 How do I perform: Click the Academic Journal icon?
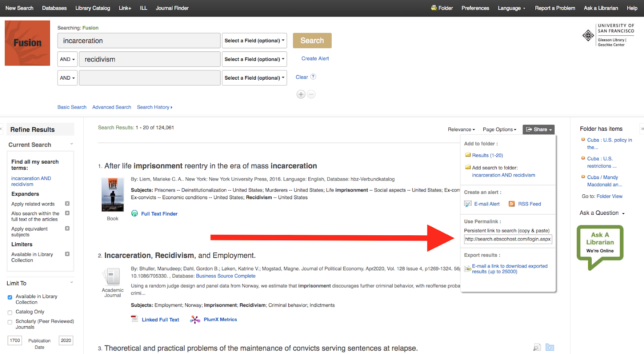(112, 276)
